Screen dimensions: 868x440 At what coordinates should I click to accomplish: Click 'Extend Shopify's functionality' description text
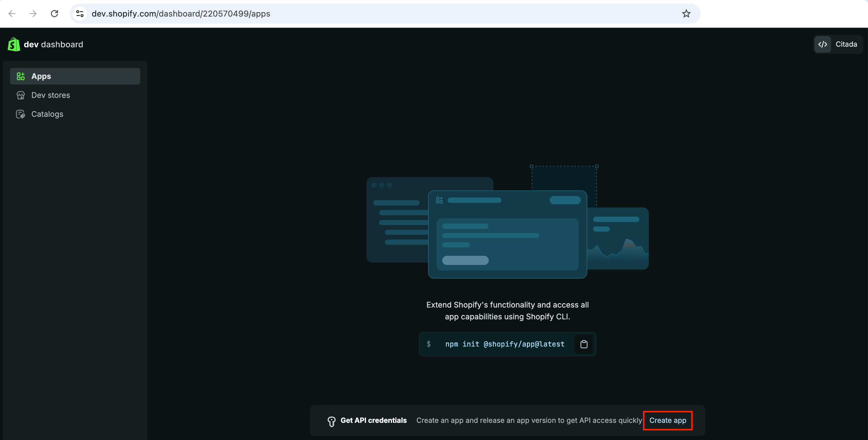(x=507, y=310)
